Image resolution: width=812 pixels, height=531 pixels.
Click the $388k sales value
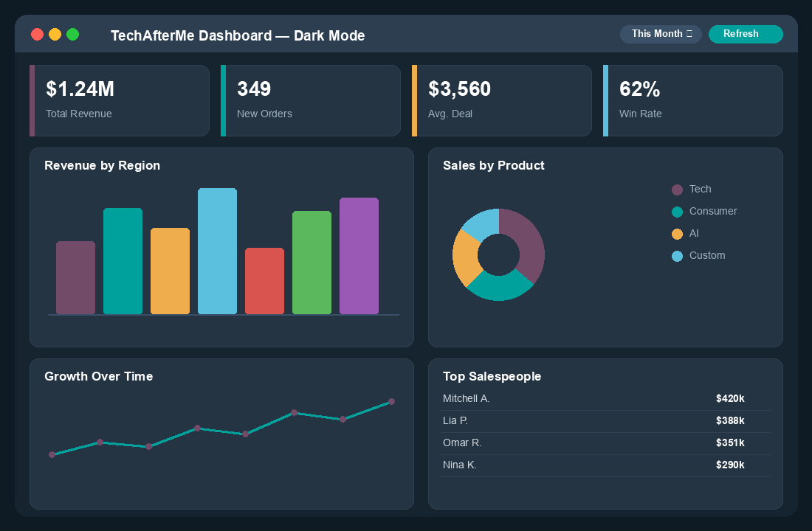(x=730, y=421)
